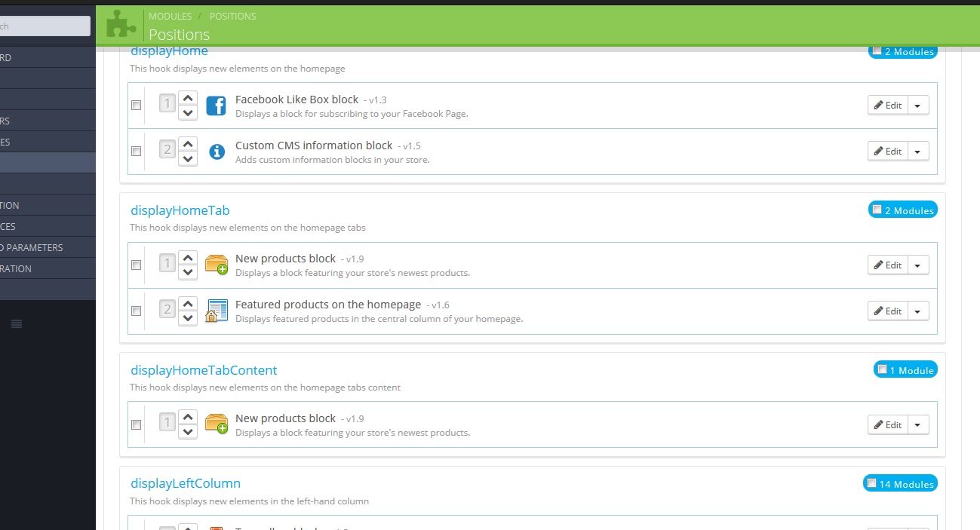980x530 pixels.
Task: Move New products block up in displayHomeTab
Action: tap(188, 258)
